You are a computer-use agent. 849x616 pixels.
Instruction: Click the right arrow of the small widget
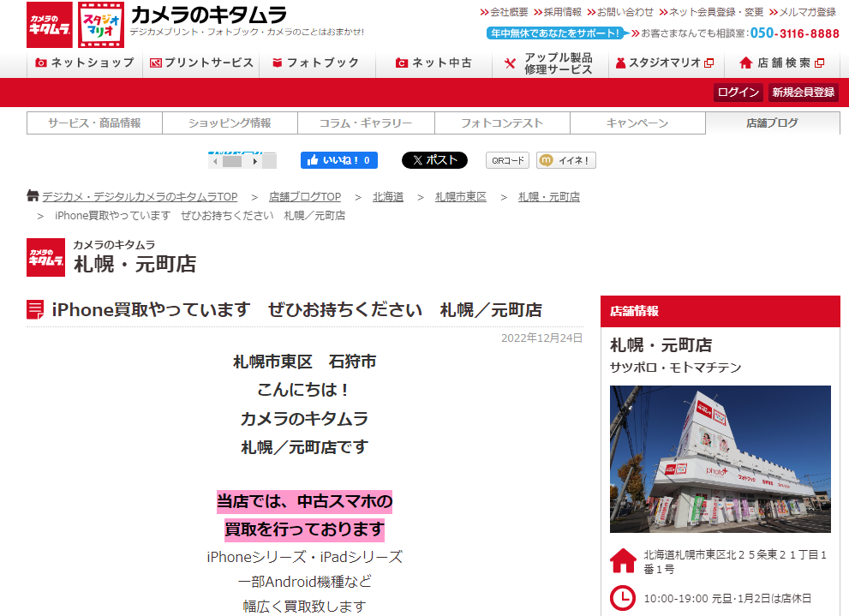[x=255, y=161]
